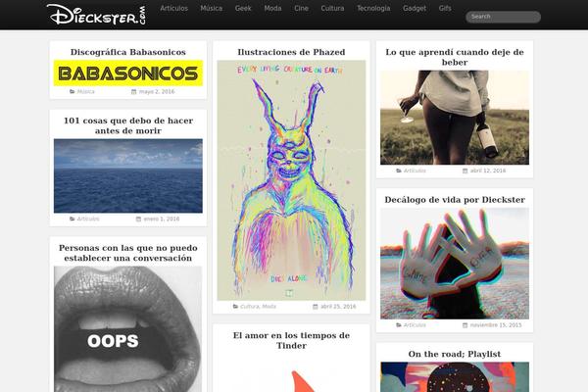
Task: Open On the road; Playlist title
Action: (455, 354)
